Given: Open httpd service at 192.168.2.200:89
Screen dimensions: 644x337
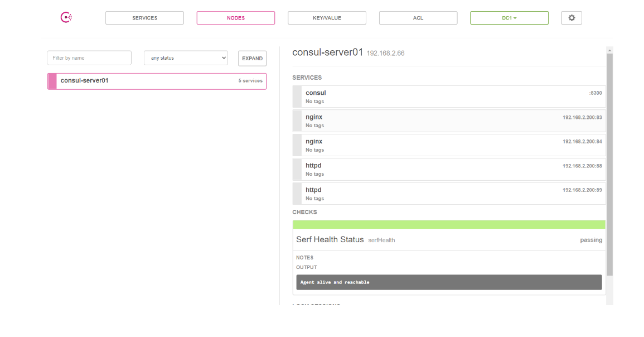Looking at the screenshot, I should point(449,194).
